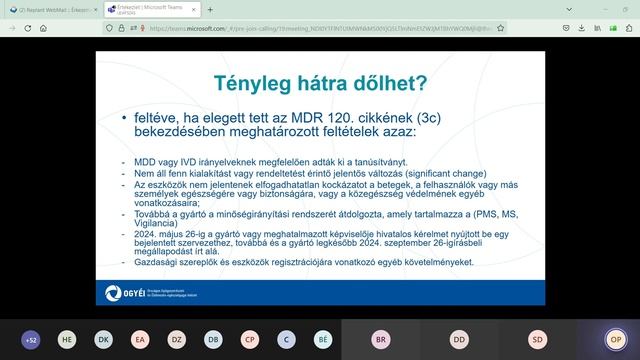
Task: Select participant avatar C
Action: (x=286, y=340)
